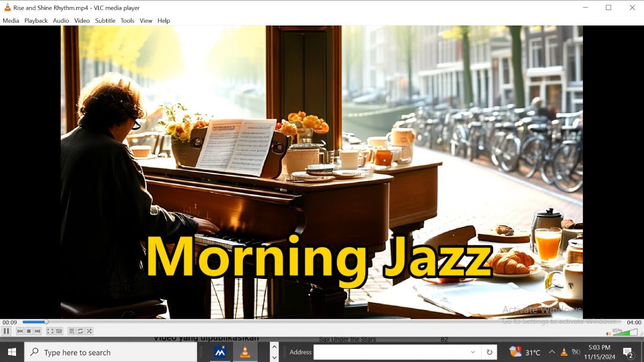Open the Tools menu
Screen dimensions: 644x362
[127, 21]
